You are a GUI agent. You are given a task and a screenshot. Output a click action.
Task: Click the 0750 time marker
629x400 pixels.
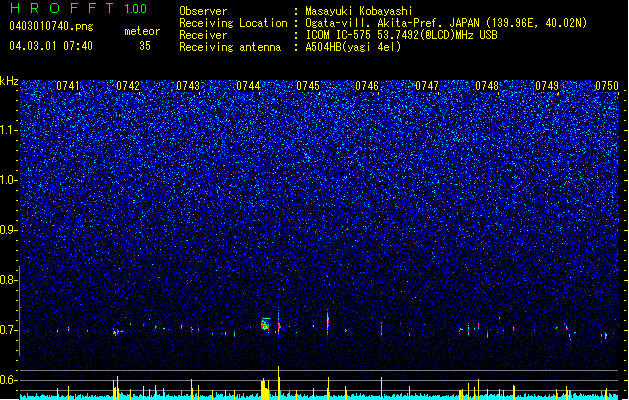tap(607, 86)
